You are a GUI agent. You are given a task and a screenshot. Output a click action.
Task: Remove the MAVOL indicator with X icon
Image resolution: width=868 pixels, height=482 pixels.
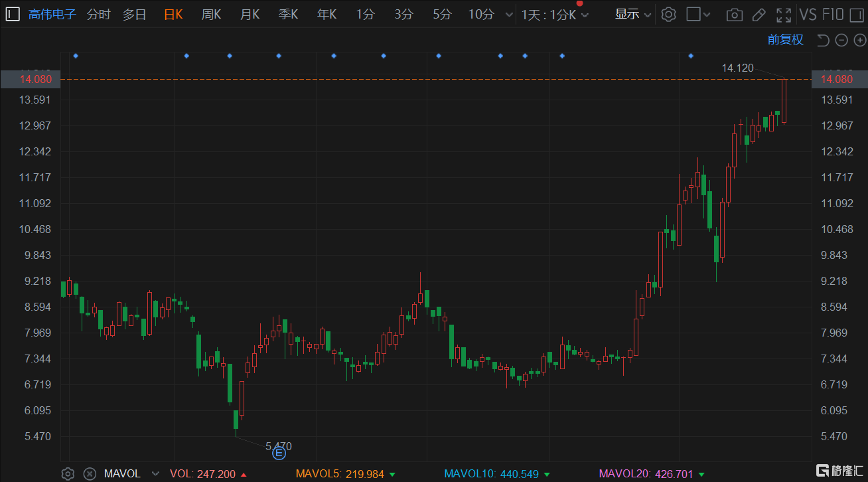pos(89,473)
